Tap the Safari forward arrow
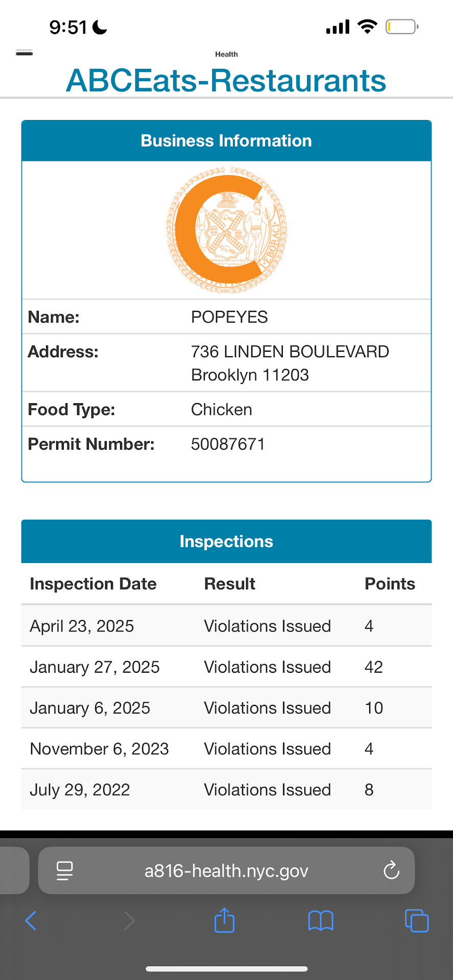Viewport: 453px width, 980px height. 129,921
